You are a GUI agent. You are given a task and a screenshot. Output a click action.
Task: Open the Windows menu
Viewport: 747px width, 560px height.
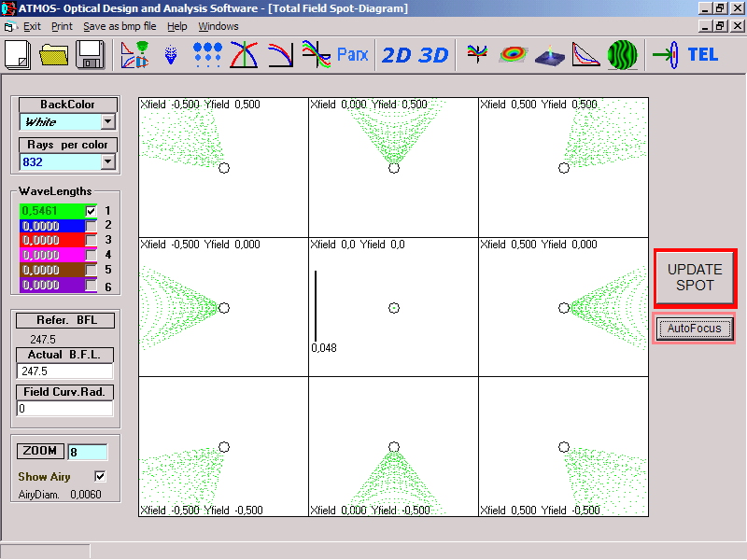218,26
